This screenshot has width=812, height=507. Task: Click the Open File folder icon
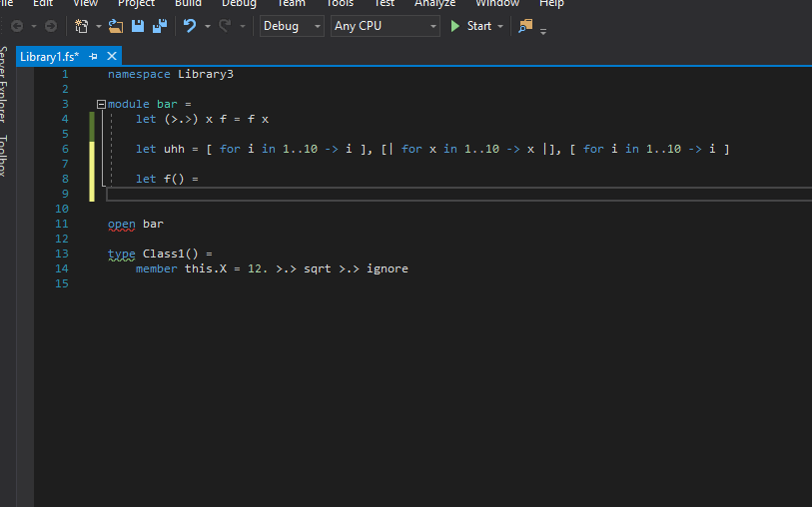[x=116, y=26]
